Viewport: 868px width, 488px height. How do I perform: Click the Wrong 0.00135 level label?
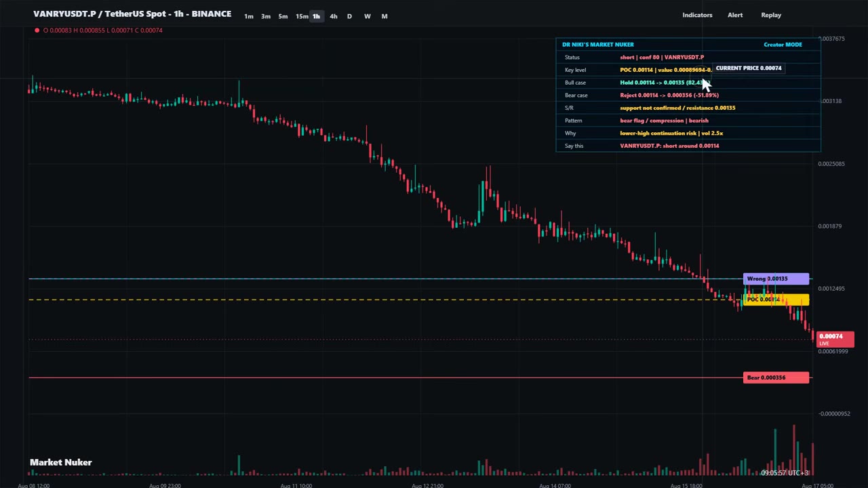coord(776,279)
